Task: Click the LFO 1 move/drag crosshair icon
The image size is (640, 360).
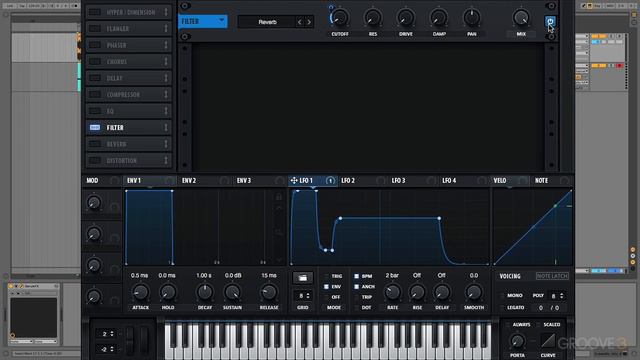Action: tap(294, 180)
